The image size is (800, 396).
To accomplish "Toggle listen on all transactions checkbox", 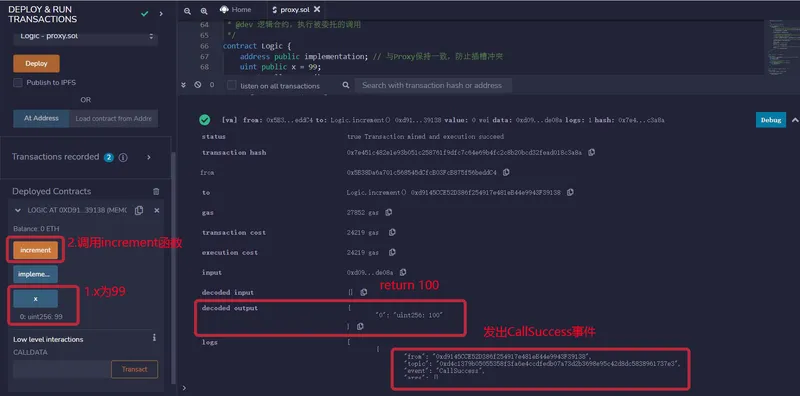I will pos(232,85).
